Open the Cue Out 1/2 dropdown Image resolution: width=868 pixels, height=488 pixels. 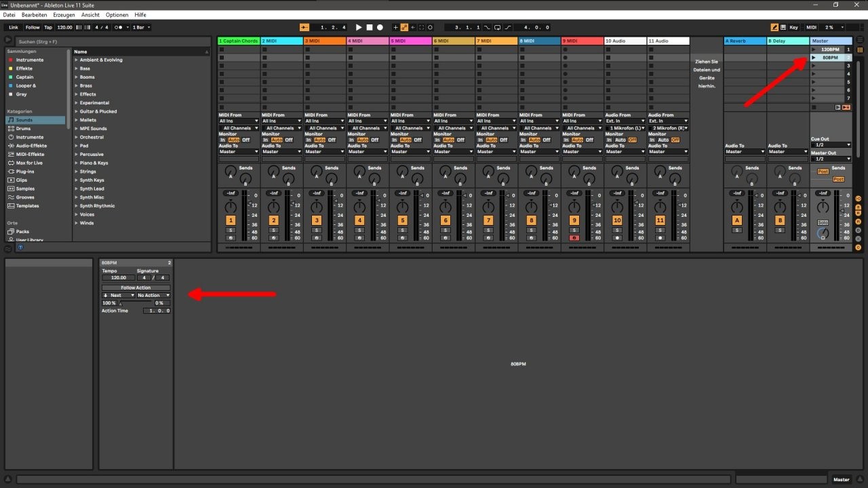click(x=831, y=145)
